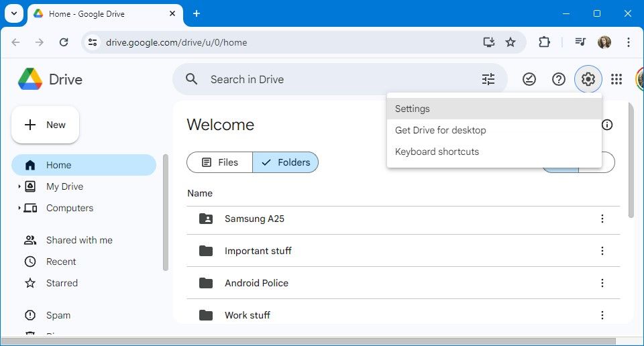Expand the My Drive tree
This screenshot has width=644, height=346.
click(x=19, y=186)
